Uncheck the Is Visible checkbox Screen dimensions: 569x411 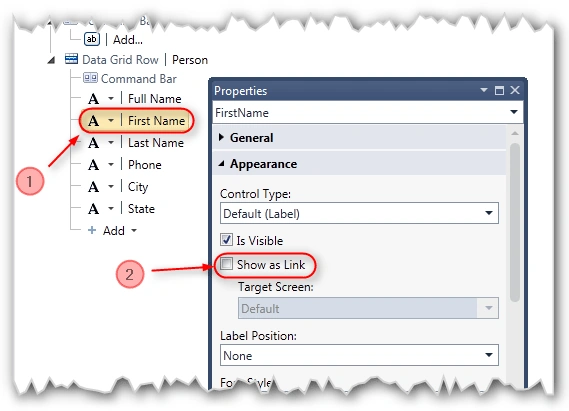coord(226,240)
